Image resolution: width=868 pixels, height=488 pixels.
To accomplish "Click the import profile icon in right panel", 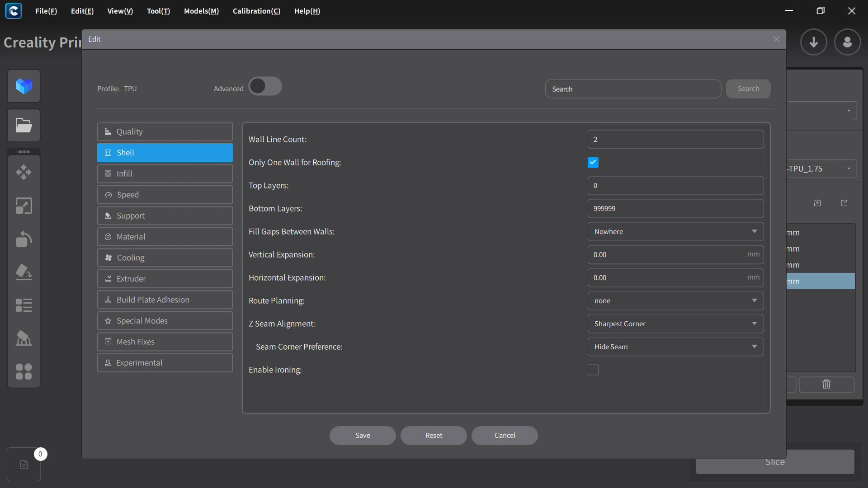I will click(x=817, y=203).
